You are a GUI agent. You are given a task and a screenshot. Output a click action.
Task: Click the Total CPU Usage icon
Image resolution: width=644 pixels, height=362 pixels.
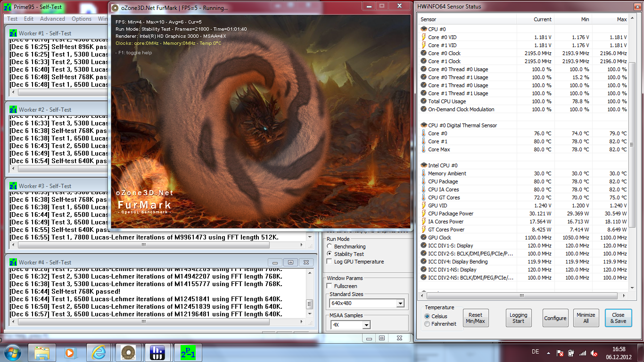click(x=423, y=101)
